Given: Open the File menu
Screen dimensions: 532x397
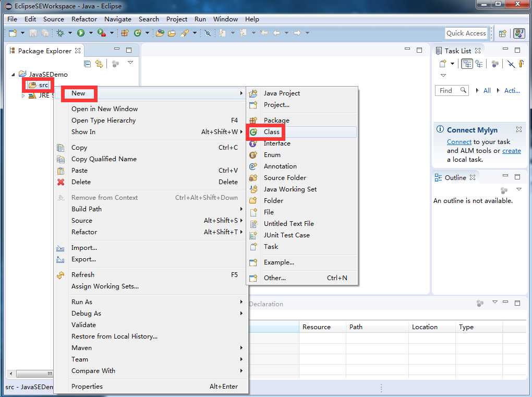Looking at the screenshot, I should (12, 19).
